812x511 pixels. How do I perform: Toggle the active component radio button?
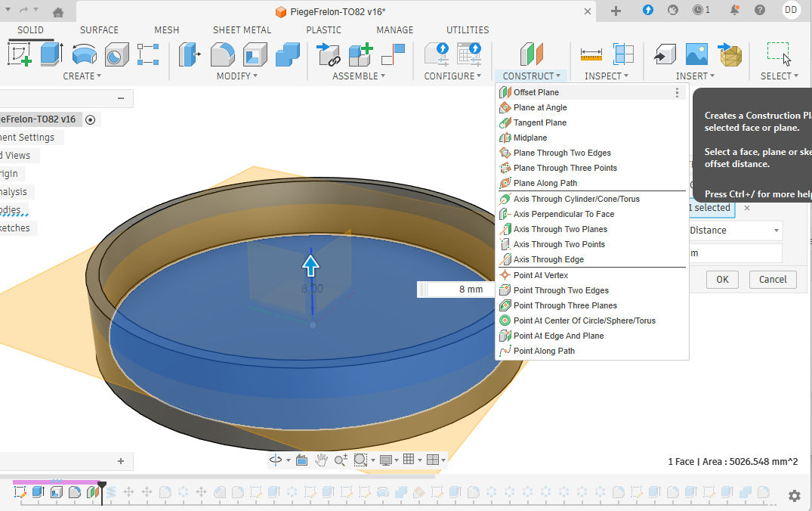[x=91, y=119]
